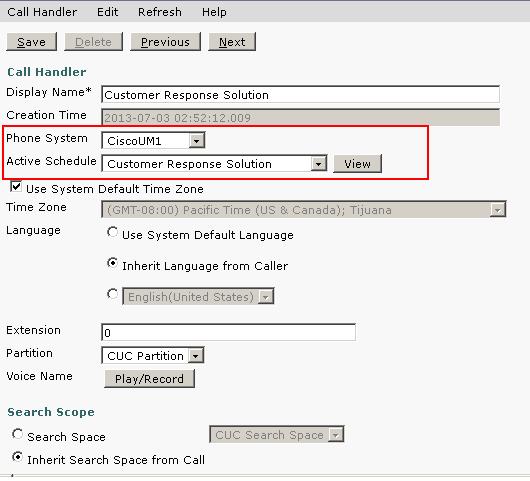Click the Voice Name label
The width and height of the screenshot is (530, 481).
click(x=39, y=376)
